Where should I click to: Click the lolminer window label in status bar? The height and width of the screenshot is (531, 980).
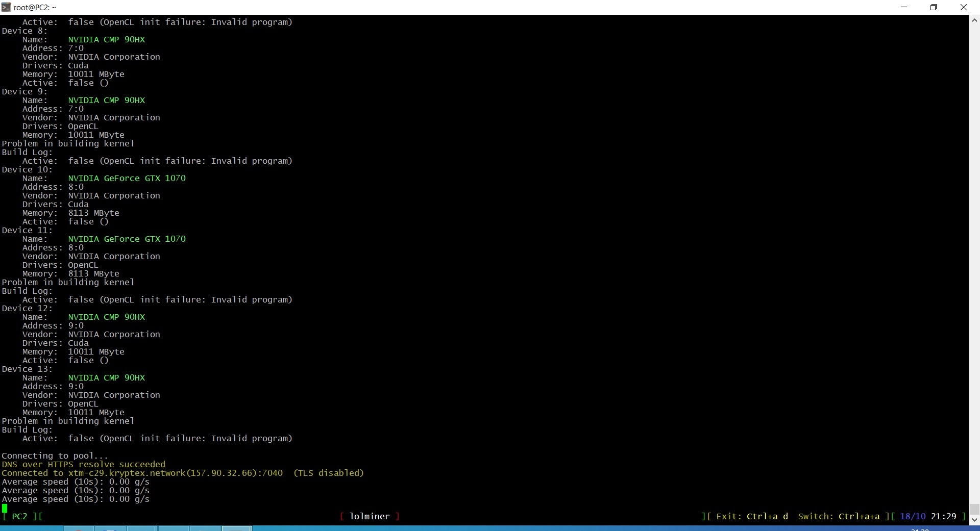(370, 516)
